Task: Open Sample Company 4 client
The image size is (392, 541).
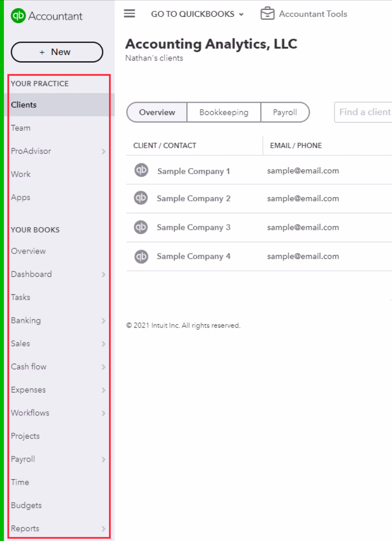Action: pos(193,256)
